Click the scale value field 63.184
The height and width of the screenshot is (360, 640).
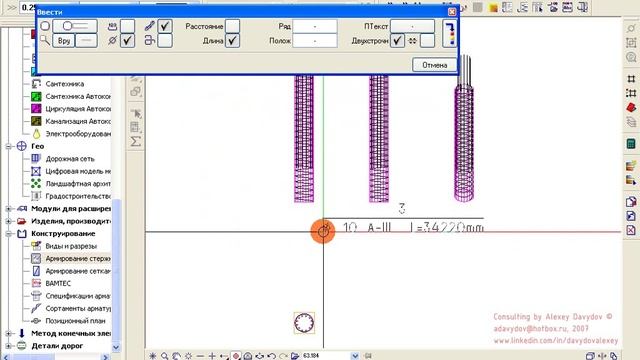[325, 356]
